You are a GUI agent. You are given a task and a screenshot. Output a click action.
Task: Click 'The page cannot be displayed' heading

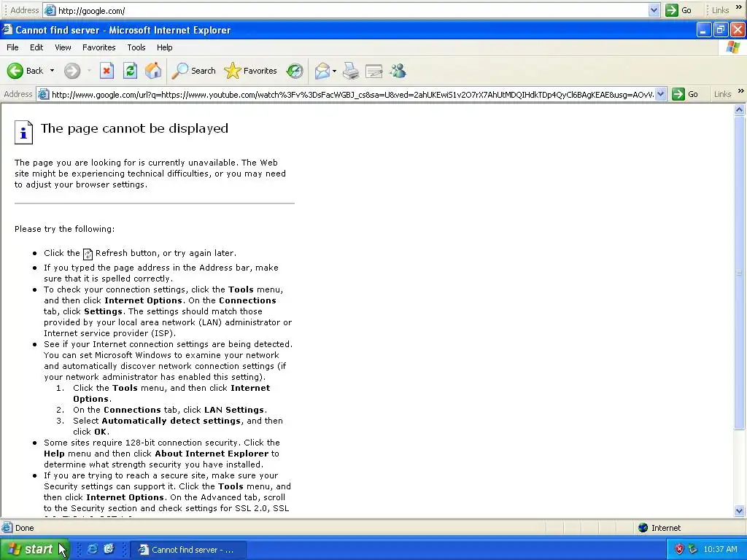pos(134,128)
